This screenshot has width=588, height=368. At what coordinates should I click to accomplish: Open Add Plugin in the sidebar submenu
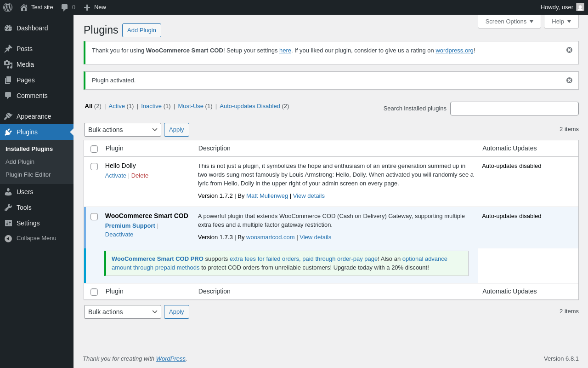pos(20,162)
